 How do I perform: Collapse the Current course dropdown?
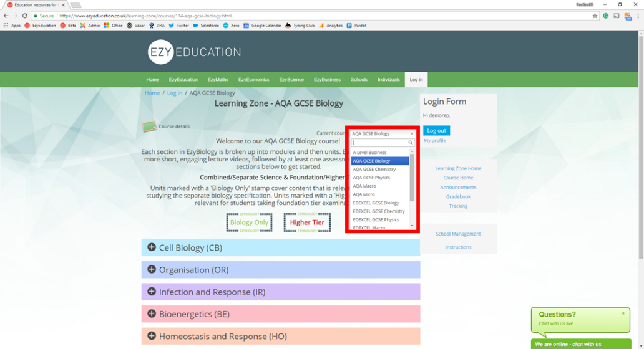(383, 134)
